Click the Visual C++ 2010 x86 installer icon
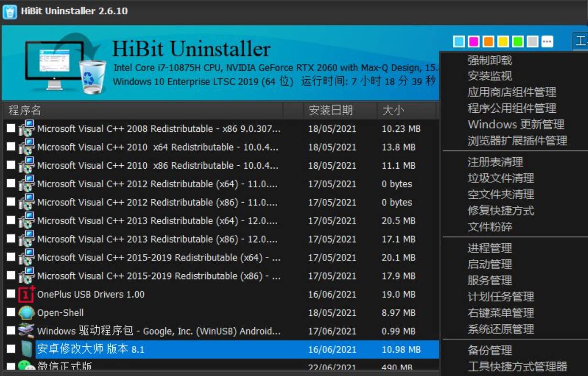This screenshot has width=588, height=376. tap(26, 165)
